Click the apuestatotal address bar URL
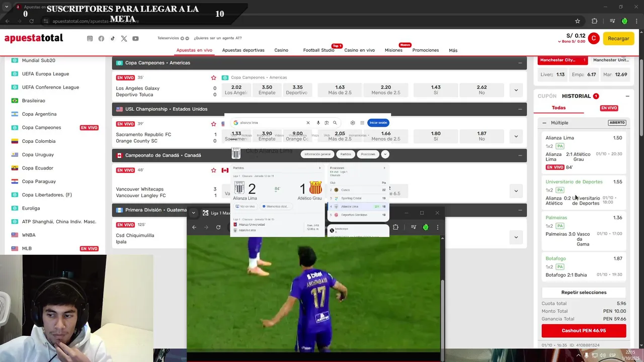644x362 pixels. click(x=96, y=21)
